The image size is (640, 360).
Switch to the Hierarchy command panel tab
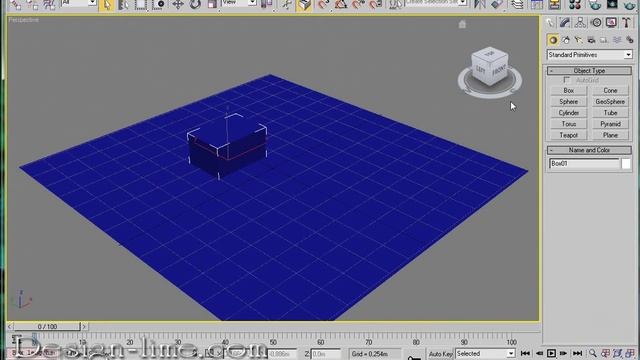click(x=580, y=22)
